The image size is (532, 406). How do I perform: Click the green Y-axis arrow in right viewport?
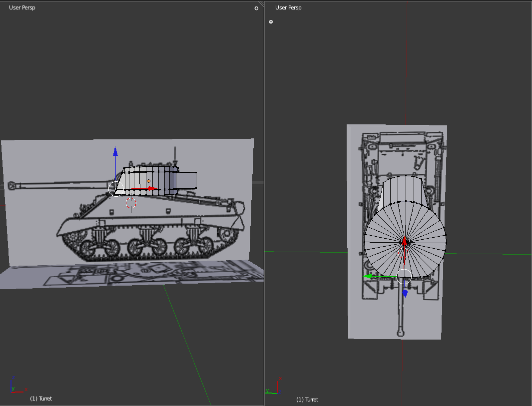click(x=368, y=277)
